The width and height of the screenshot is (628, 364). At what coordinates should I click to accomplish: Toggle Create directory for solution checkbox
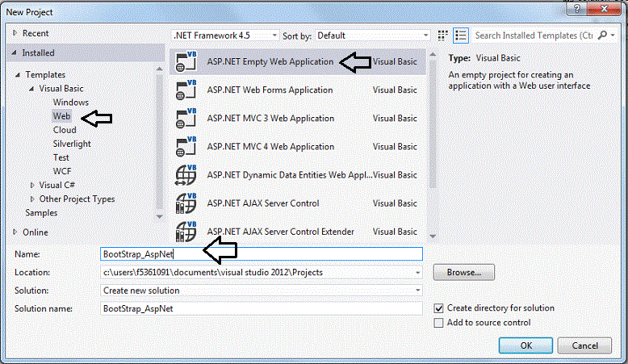[438, 308]
